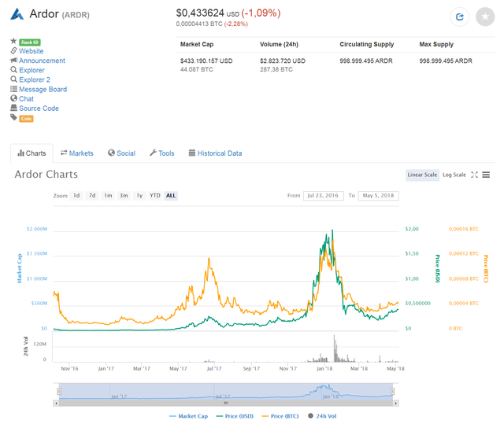Grab the left navigator range handle

[x=59, y=391]
